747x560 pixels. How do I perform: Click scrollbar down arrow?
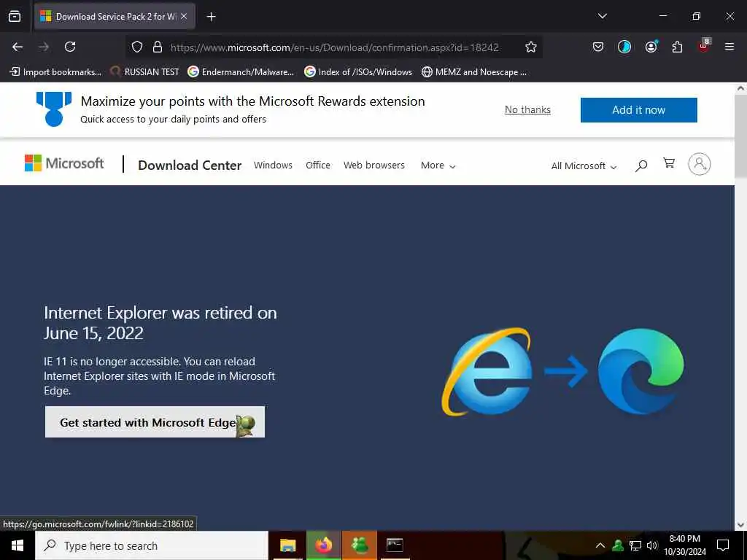pos(740,525)
